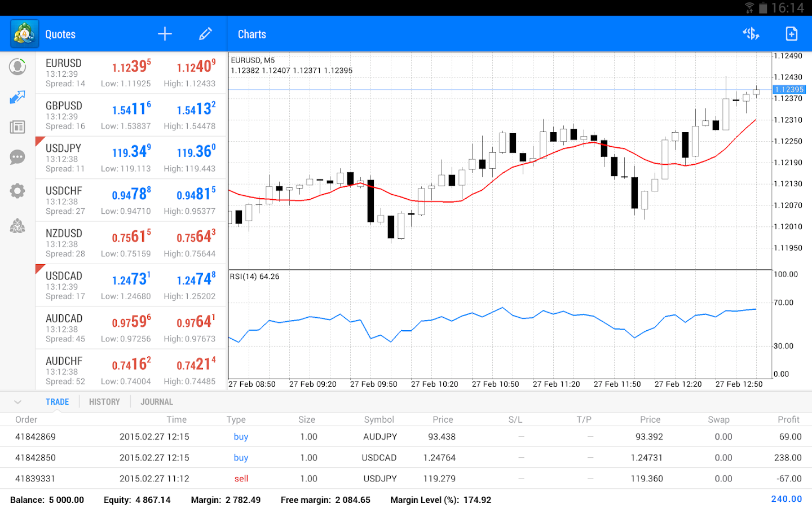
Task: Tap the RSI(14) 64.26 indicator label
Action: pyautogui.click(x=254, y=277)
